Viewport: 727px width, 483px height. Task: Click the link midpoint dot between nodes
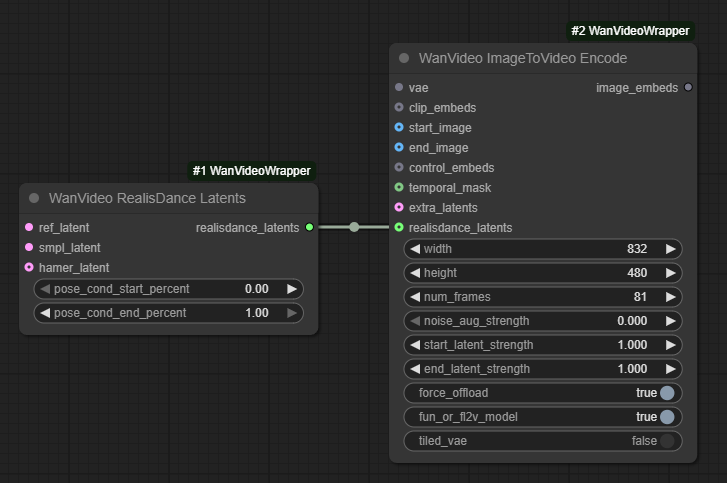click(x=354, y=227)
